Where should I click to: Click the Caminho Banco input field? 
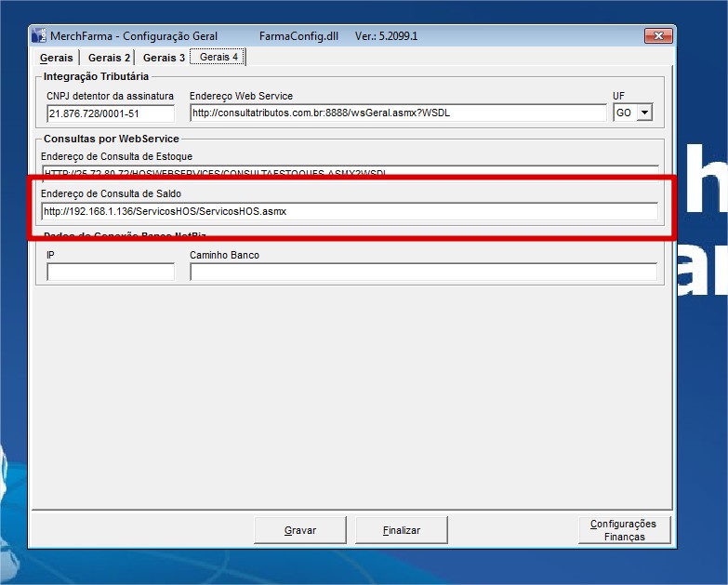click(x=423, y=272)
